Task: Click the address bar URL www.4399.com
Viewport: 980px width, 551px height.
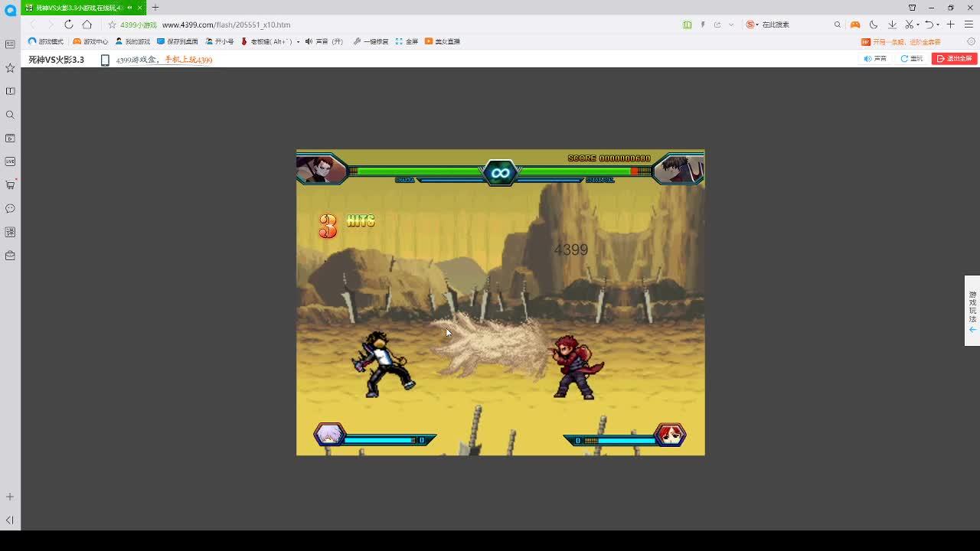Action: click(226, 24)
